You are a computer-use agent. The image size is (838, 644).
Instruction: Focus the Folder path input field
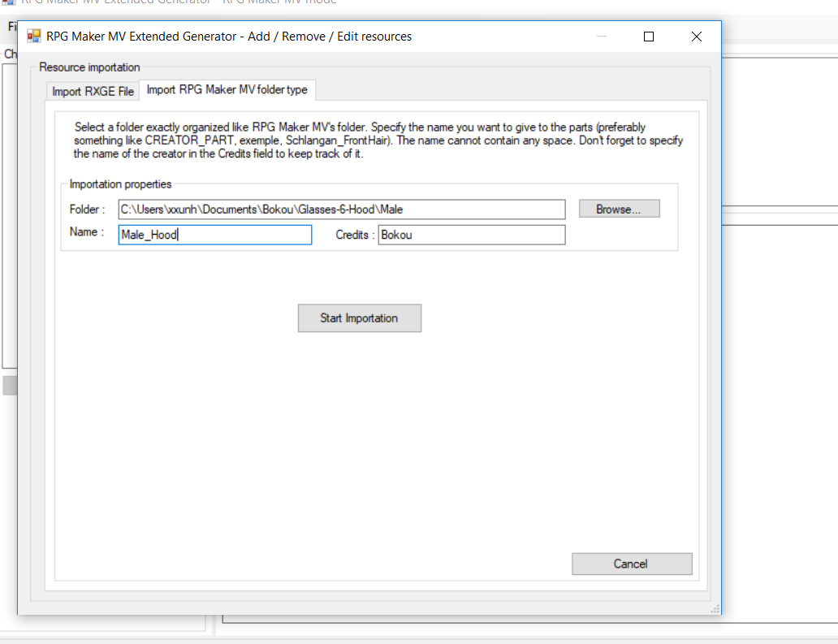342,210
